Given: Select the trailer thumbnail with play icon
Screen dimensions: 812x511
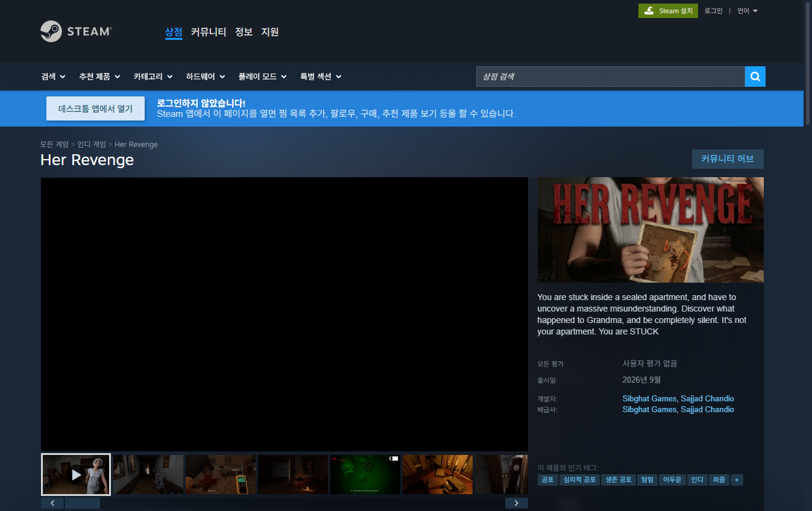Looking at the screenshot, I should pos(76,475).
